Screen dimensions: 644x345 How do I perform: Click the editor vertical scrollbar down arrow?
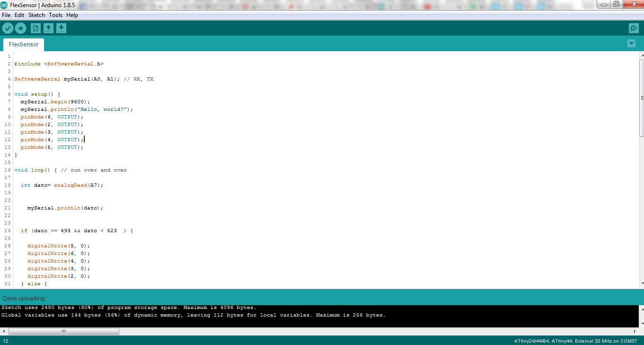click(642, 283)
